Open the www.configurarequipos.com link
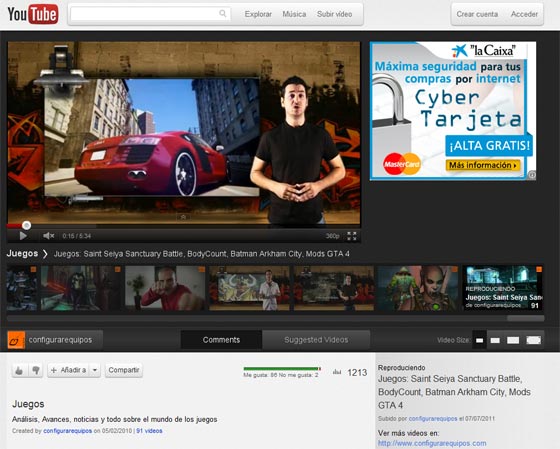560x449 pixels. coord(432,443)
